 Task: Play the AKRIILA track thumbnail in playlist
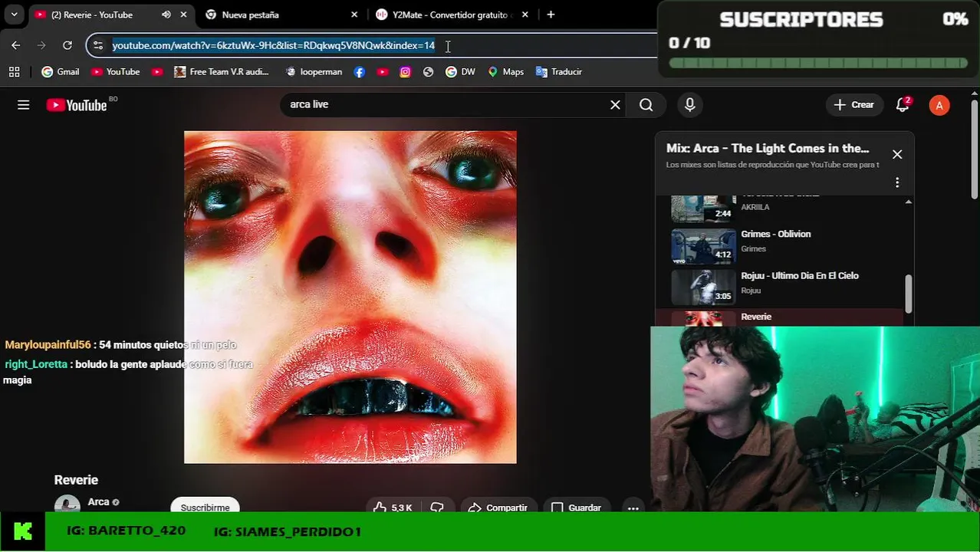703,208
